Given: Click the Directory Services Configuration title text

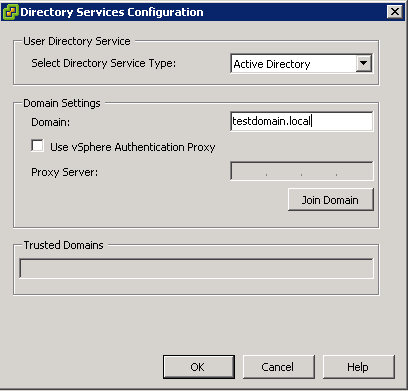Looking at the screenshot, I should [112, 12].
